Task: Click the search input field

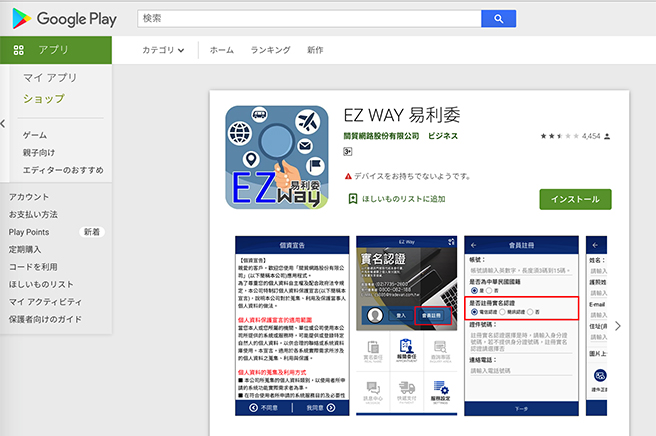Action: click(309, 19)
